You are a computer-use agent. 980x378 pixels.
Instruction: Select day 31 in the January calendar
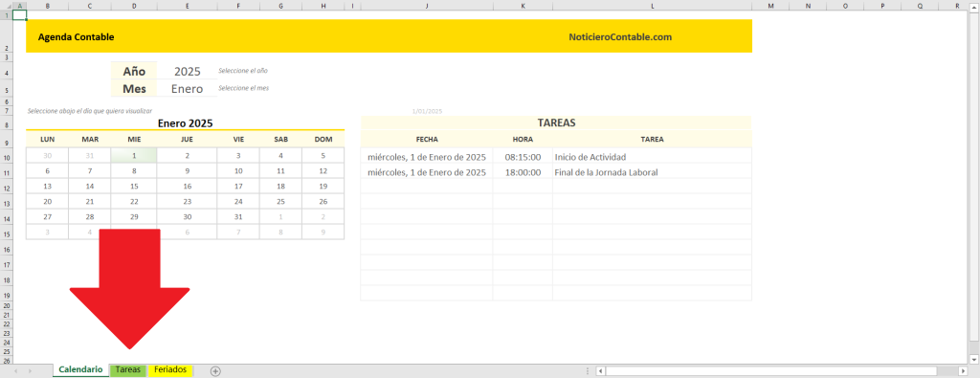[238, 217]
